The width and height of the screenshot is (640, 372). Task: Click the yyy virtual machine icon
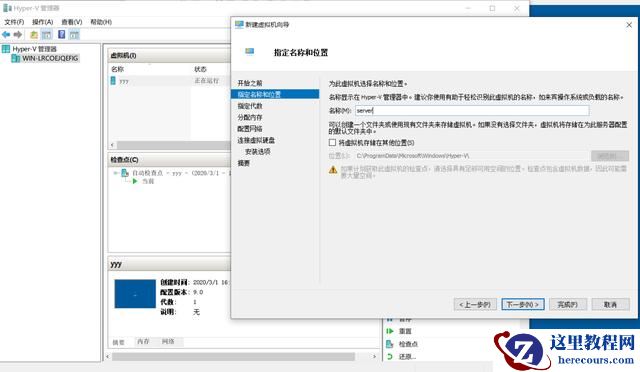pos(113,81)
